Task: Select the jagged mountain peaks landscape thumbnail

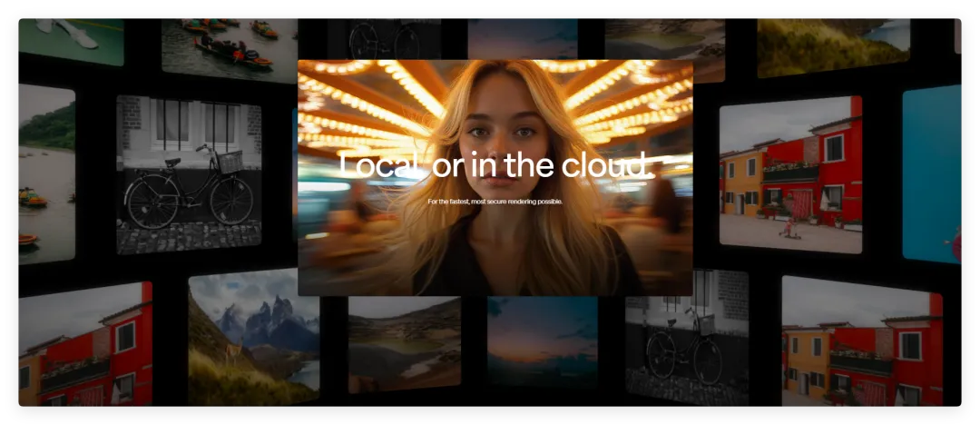Action: 254,337
